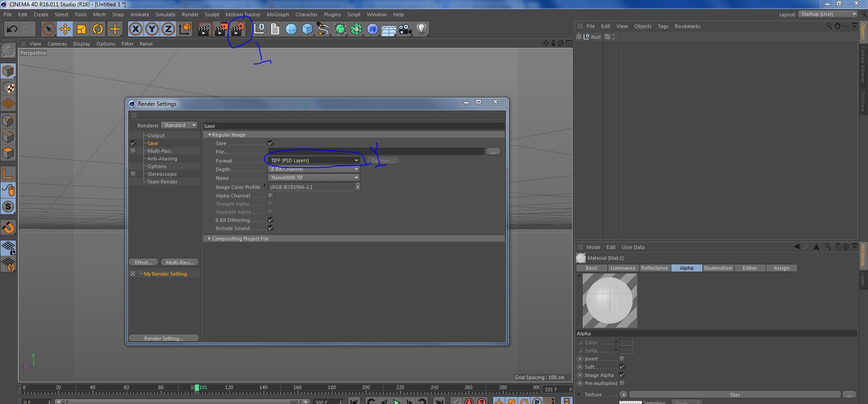Click Render View clapperboard icon
This screenshot has height=404, width=868.
(x=204, y=29)
